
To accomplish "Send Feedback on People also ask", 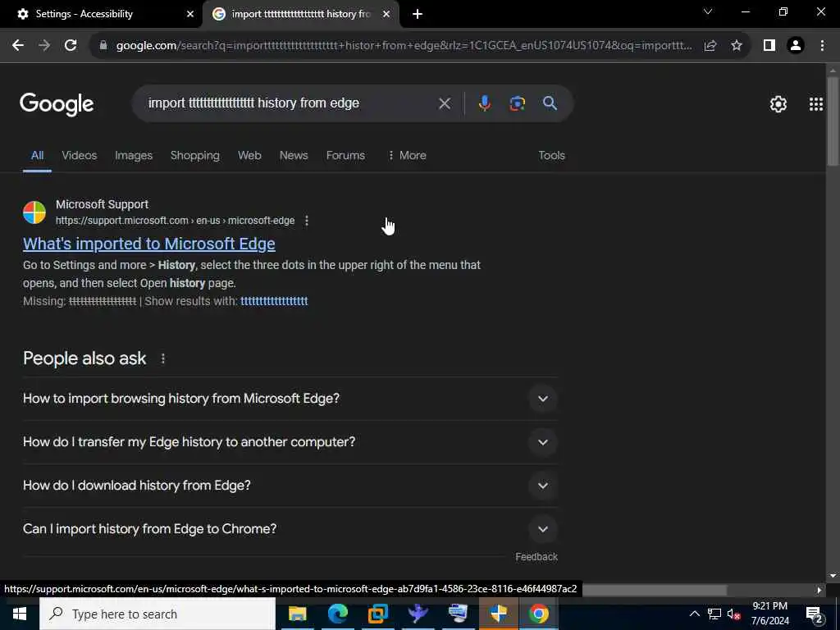I will click(536, 557).
